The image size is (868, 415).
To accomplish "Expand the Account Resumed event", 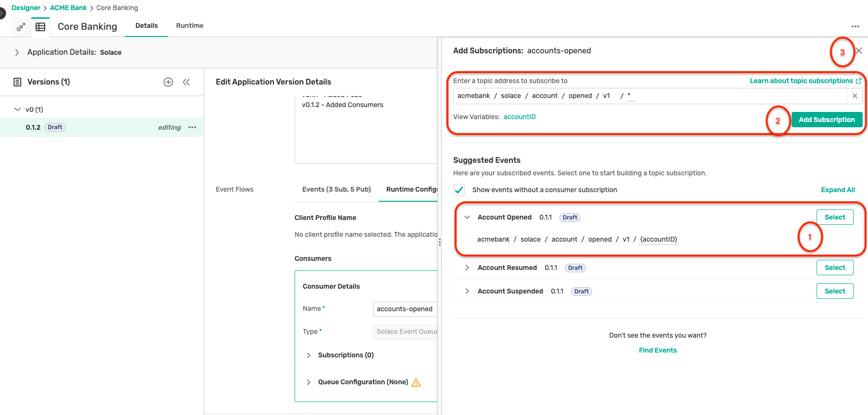I will [x=467, y=268].
